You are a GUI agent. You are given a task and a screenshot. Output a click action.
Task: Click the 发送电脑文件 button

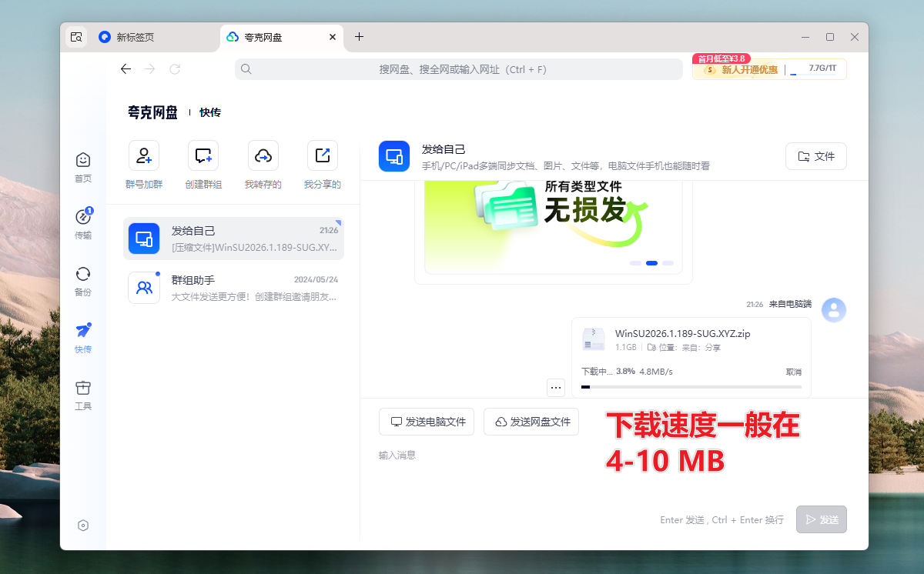pyautogui.click(x=427, y=422)
